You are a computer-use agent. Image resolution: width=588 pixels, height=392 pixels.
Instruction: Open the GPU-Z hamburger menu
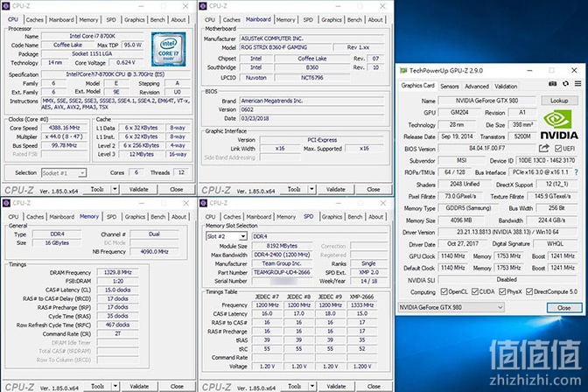[577, 84]
